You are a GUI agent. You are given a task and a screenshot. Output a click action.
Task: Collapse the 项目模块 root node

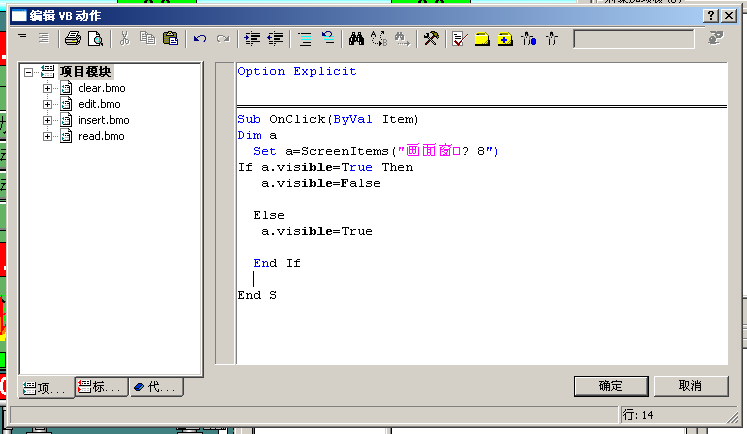[29, 72]
